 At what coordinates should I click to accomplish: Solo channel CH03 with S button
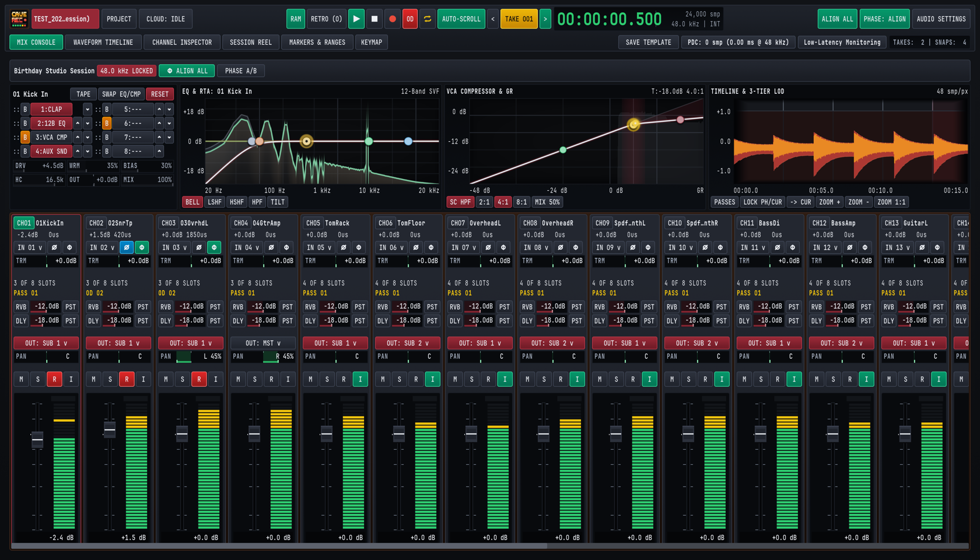tap(183, 379)
